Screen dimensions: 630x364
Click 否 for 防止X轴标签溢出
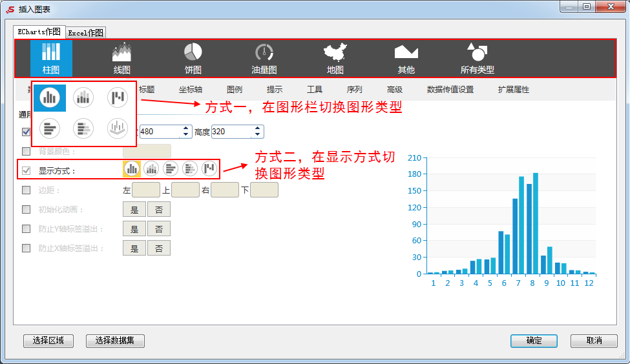(x=159, y=248)
